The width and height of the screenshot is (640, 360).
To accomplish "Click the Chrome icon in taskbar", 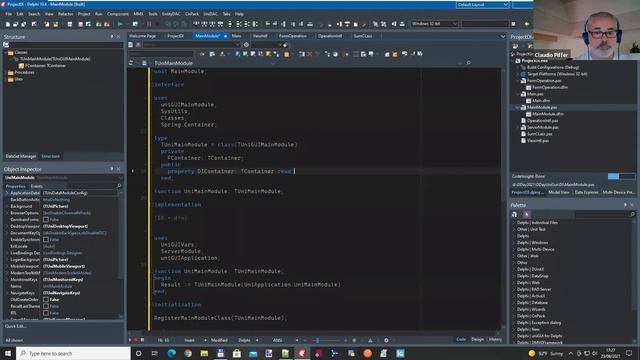I will tap(188, 353).
